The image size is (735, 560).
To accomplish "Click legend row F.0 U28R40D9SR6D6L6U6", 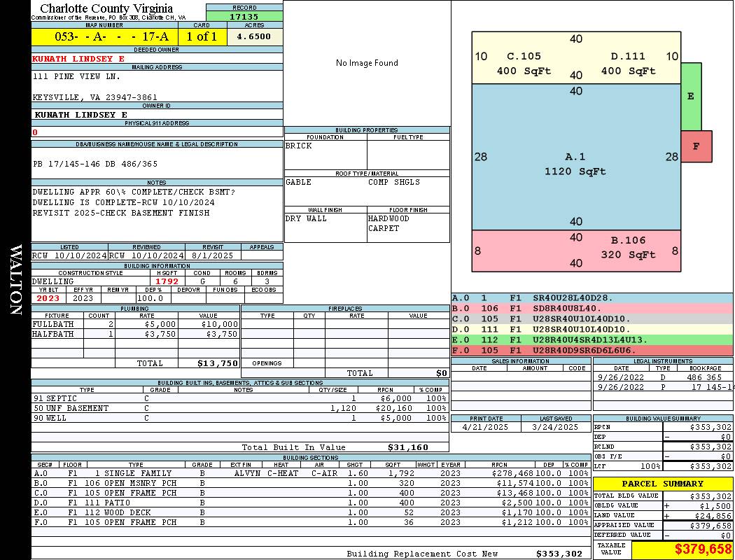I will click(592, 350).
